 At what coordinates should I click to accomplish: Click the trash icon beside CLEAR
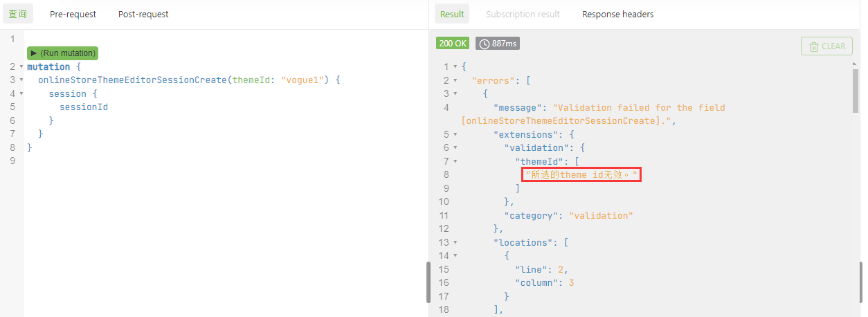pos(814,46)
